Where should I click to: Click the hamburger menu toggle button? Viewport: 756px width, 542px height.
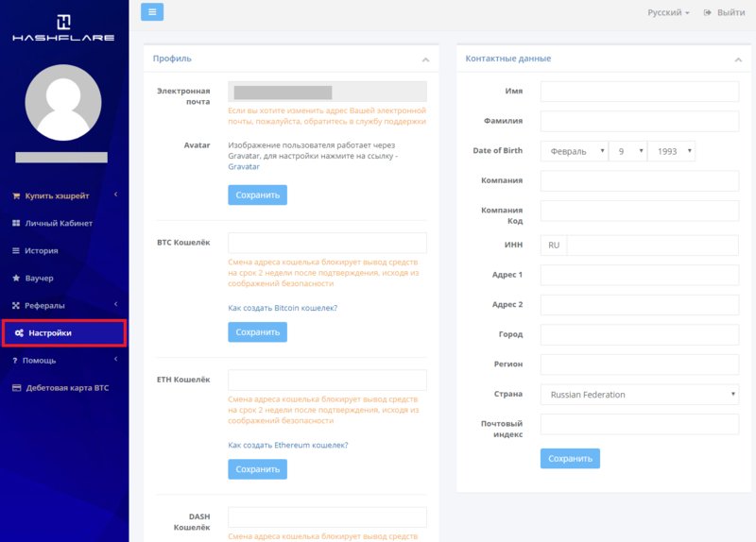(x=152, y=12)
